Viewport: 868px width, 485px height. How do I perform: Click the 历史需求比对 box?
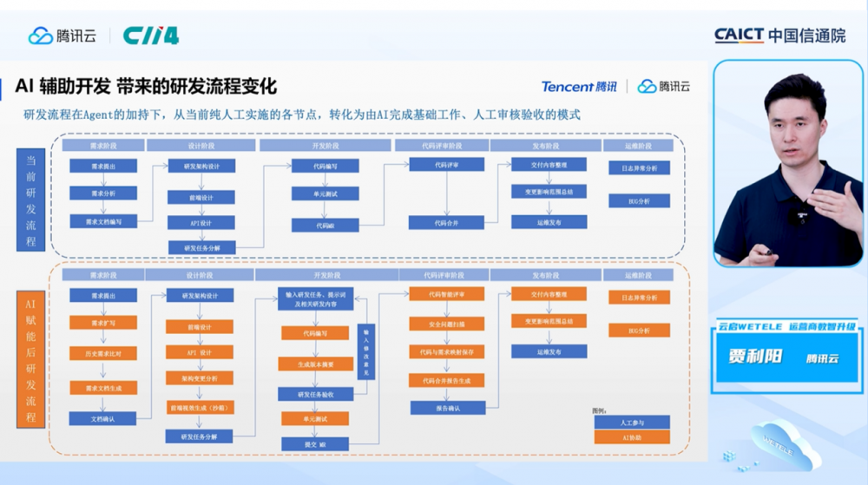click(103, 353)
